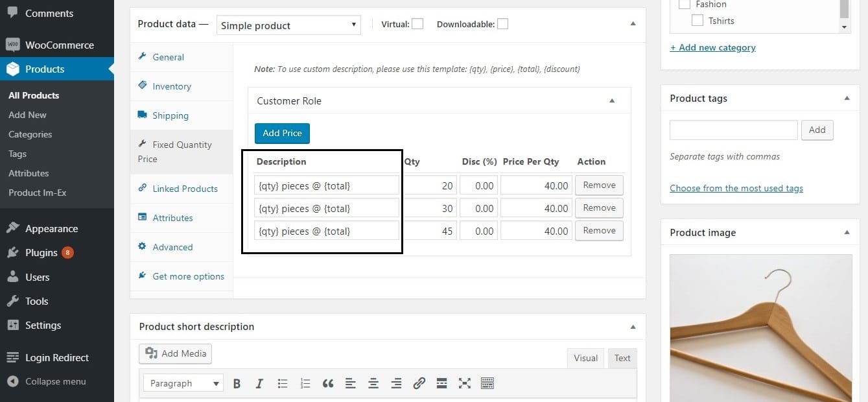Image resolution: width=868 pixels, height=402 pixels.
Task: Open the Advanced product data section
Action: click(172, 247)
